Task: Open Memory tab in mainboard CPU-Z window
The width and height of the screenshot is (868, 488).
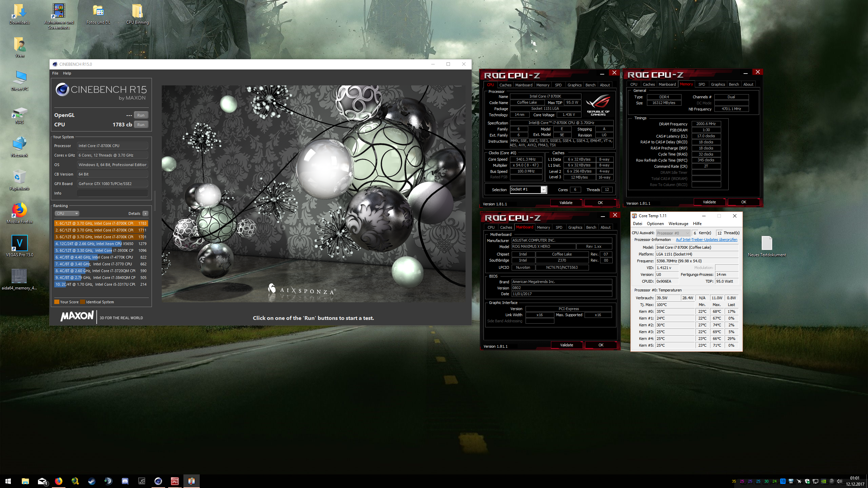Action: click(544, 227)
